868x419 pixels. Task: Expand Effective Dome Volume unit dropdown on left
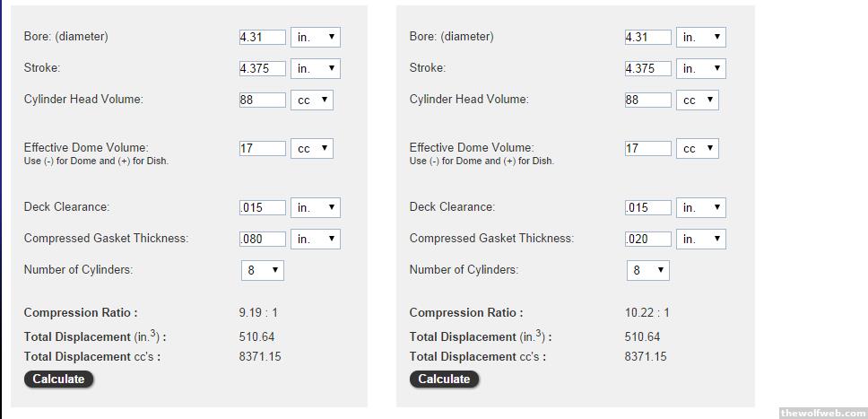[x=312, y=148]
